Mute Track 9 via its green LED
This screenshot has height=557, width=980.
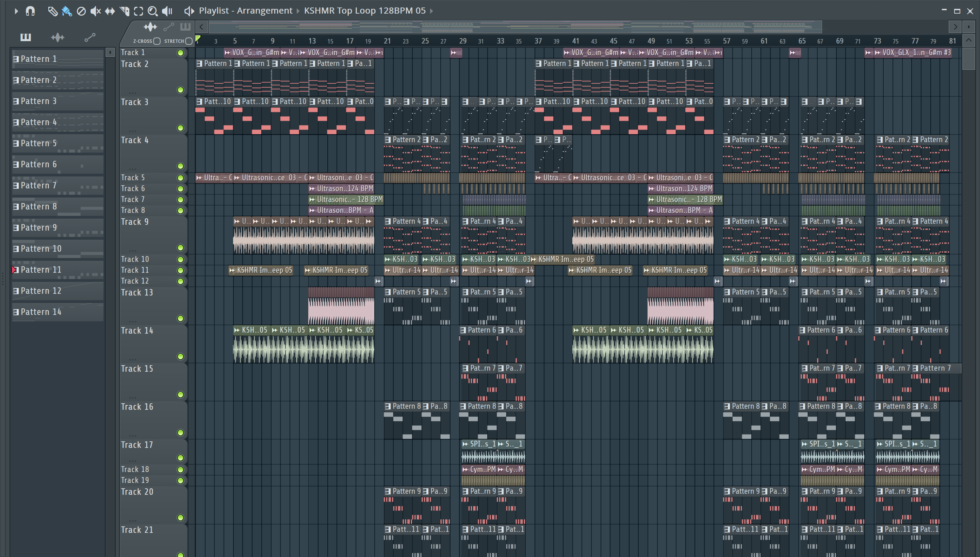pyautogui.click(x=180, y=248)
